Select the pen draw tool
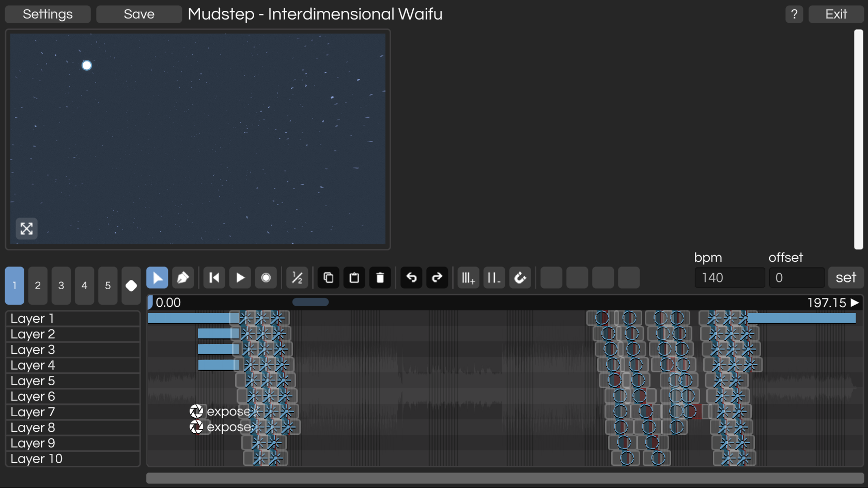The height and width of the screenshot is (488, 868). click(183, 278)
